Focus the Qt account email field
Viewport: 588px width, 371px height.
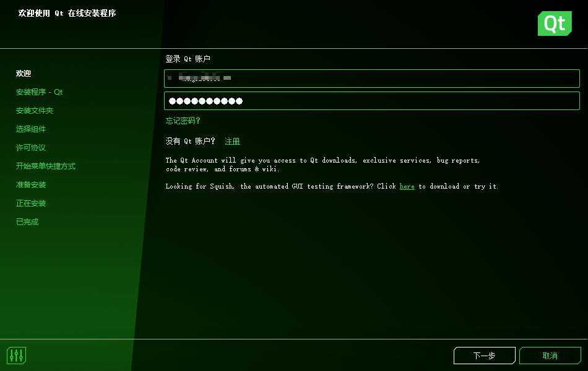coord(371,79)
